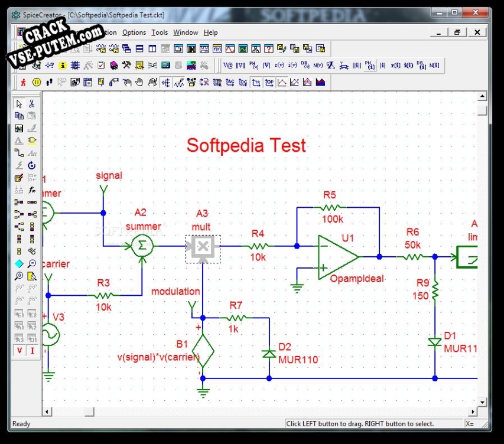Click the vertical scrollbar up arrow
The width and height of the screenshot is (504, 444).
tap(482, 96)
